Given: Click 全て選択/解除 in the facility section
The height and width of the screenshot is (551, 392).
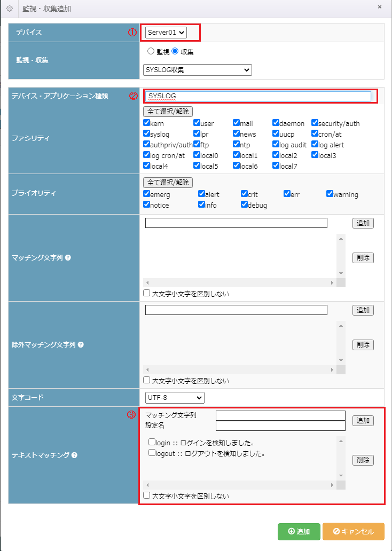Looking at the screenshot, I should click(168, 112).
